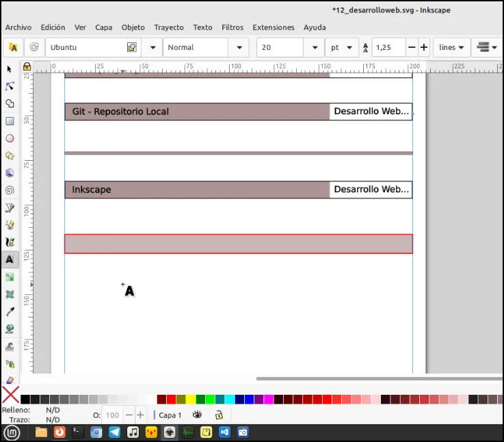Click the horizontal canvas scrollbar
Screen dimensions: 504x442
coord(380,378)
